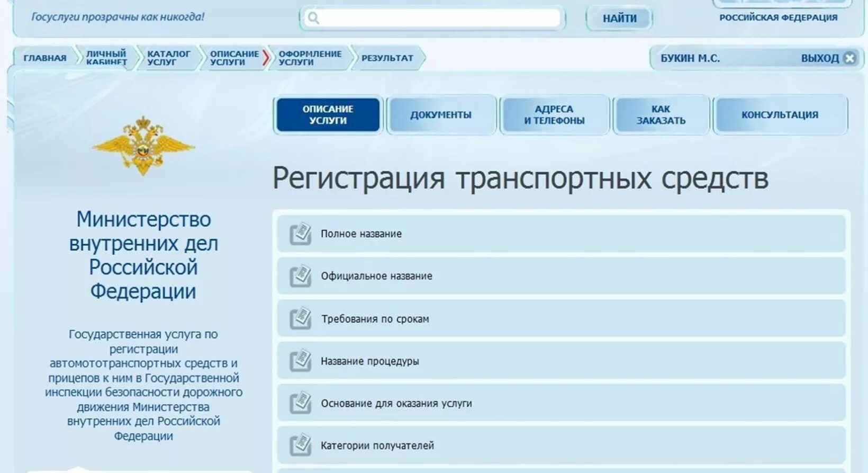Click the magnifier icon in search box
This screenshot has height=473, width=868.
(313, 19)
